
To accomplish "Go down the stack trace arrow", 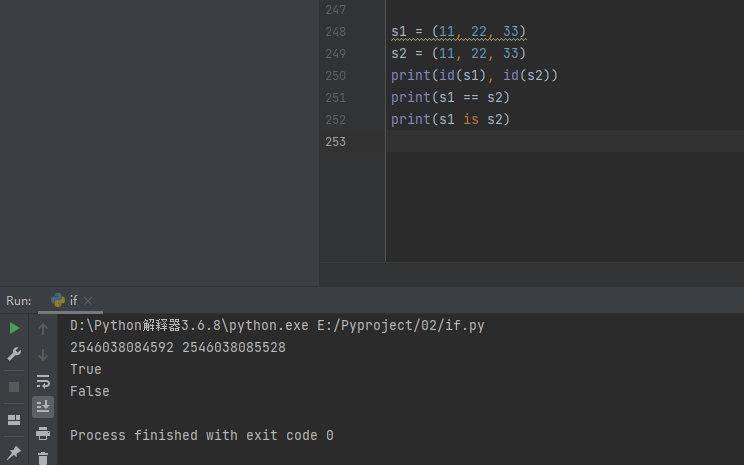I will coord(43,355).
